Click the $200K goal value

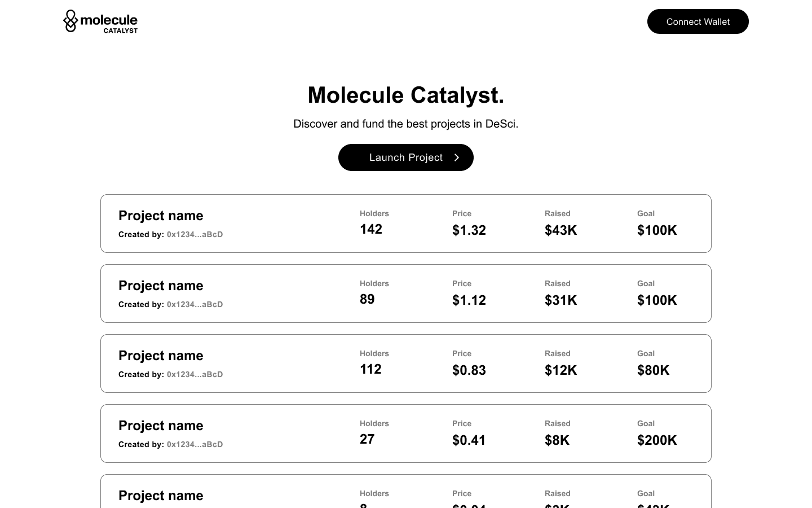[657, 440]
